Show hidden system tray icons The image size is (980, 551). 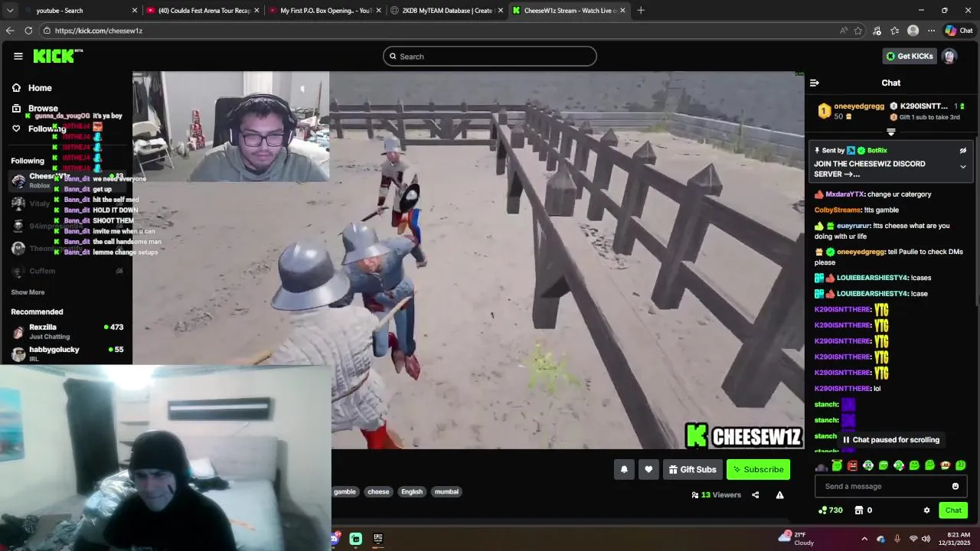(864, 539)
